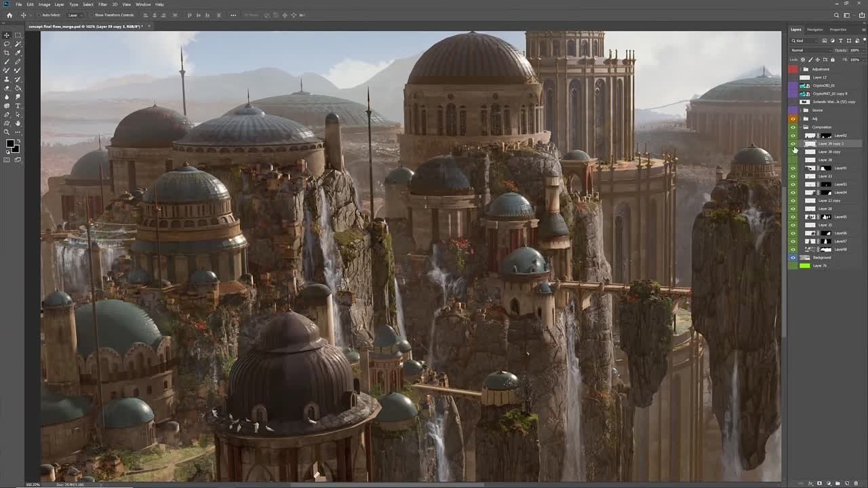Open the Fill value dropdown

pyautogui.click(x=863, y=60)
